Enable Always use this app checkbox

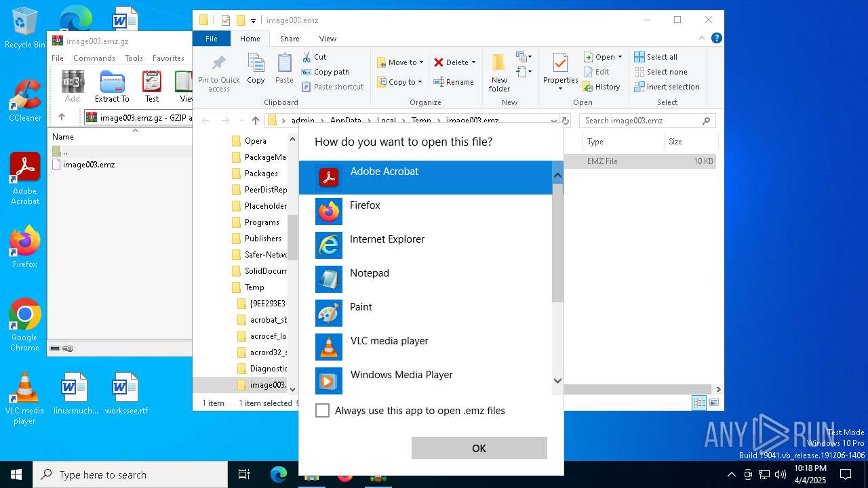click(x=323, y=411)
